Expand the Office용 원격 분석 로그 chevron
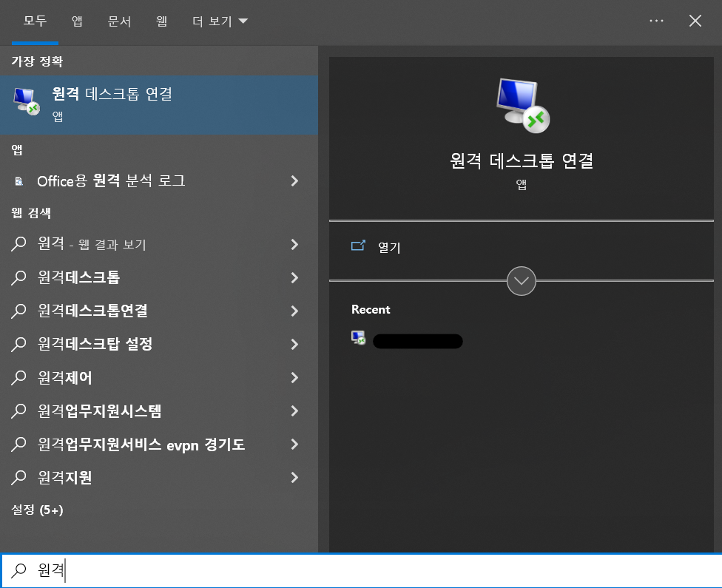This screenshot has width=722, height=588. point(294,181)
